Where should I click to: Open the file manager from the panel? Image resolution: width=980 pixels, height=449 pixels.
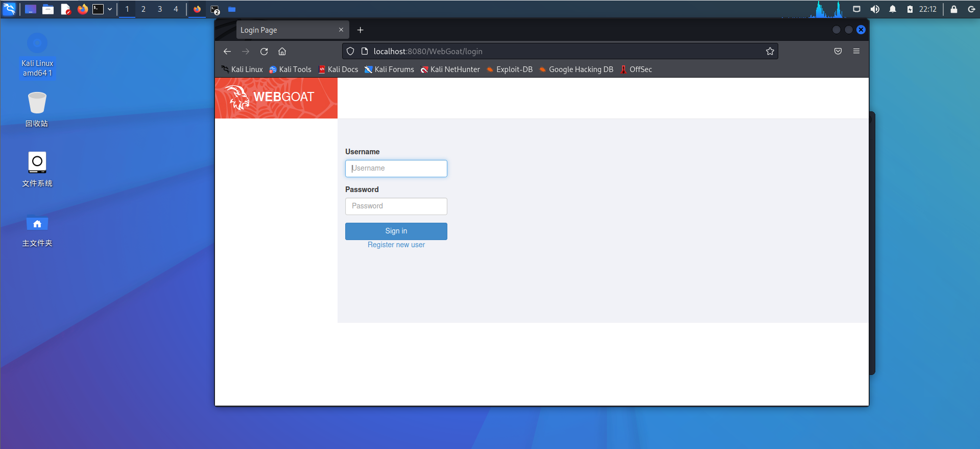coord(48,9)
